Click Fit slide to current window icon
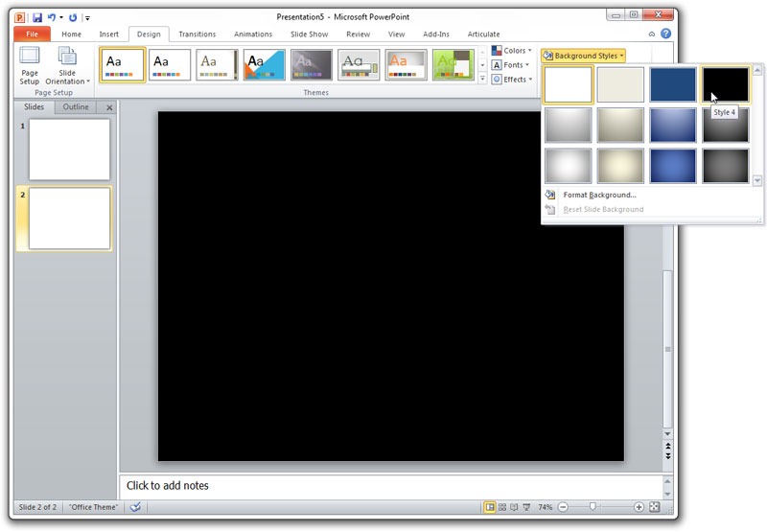The height and width of the screenshot is (532, 767). (x=655, y=507)
